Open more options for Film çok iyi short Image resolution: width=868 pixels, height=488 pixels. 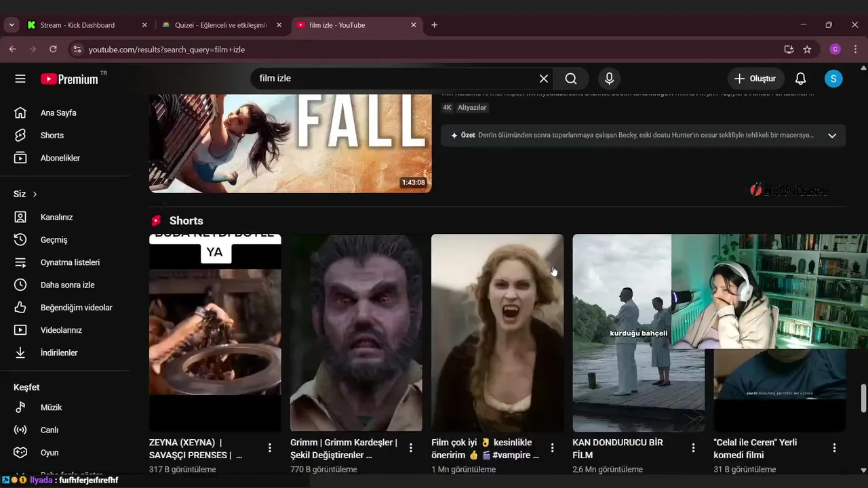552,447
